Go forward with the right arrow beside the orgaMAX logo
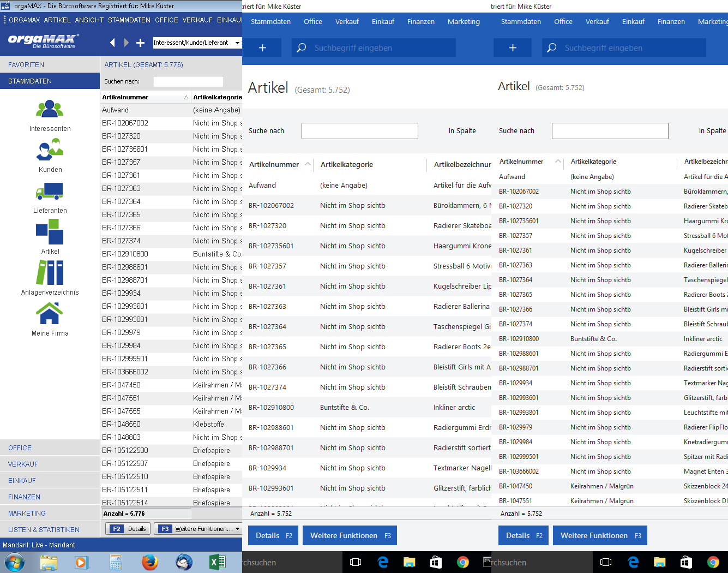This screenshot has height=573, width=728. (127, 43)
